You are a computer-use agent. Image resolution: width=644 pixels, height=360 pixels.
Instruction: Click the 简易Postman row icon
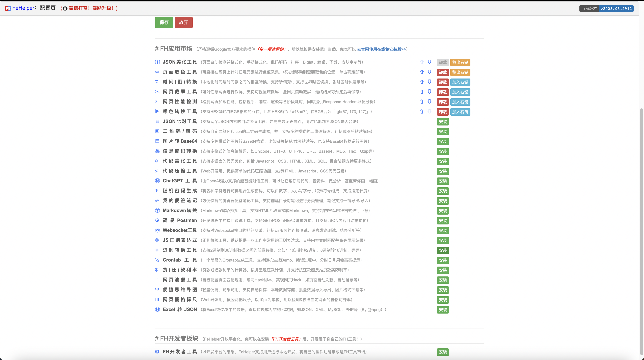[157, 220]
